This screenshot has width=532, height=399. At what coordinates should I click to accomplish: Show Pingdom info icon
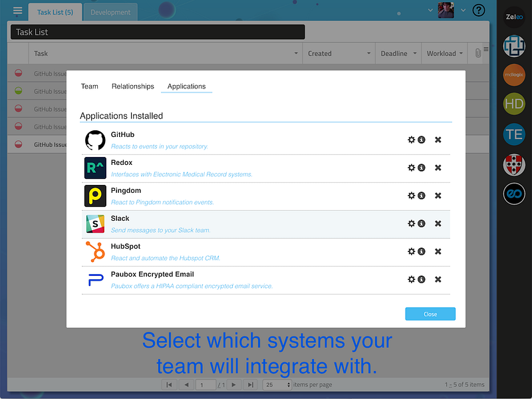point(422,196)
